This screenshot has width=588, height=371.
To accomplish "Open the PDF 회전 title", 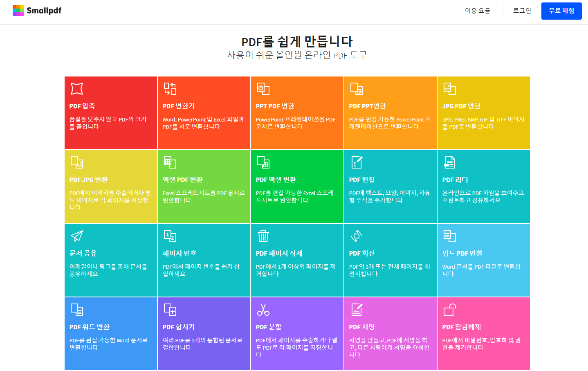I will [362, 254].
